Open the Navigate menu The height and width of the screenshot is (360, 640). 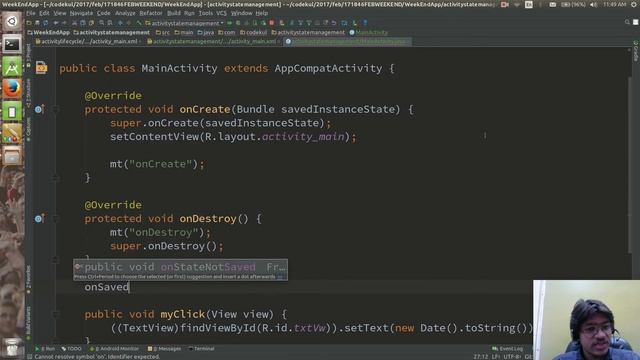81,13
